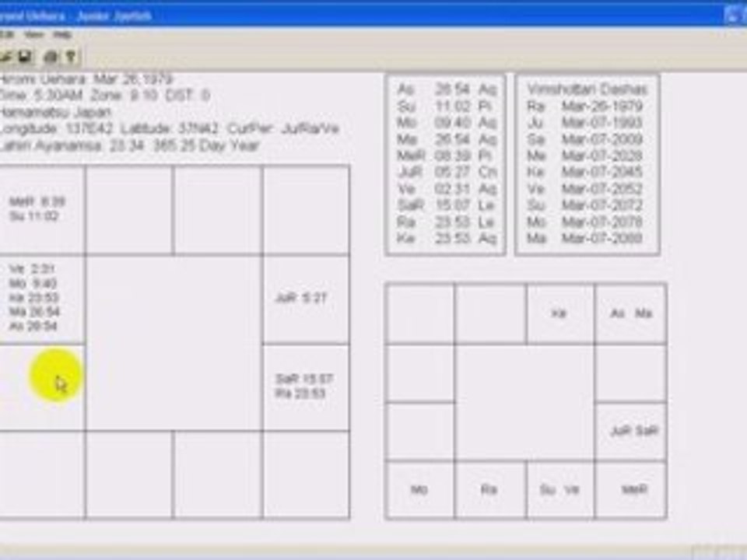Click the partially visible Open folder toolbar icon
747x560 pixels.
[x=5, y=57]
